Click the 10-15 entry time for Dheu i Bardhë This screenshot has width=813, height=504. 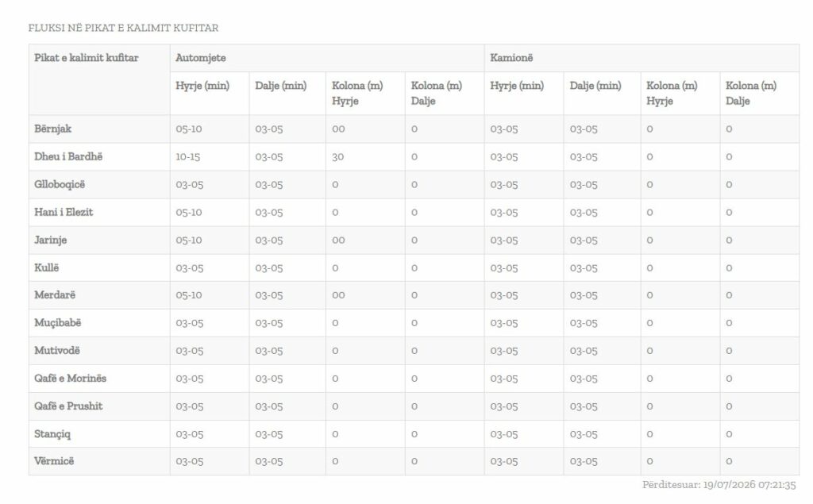coord(187,156)
